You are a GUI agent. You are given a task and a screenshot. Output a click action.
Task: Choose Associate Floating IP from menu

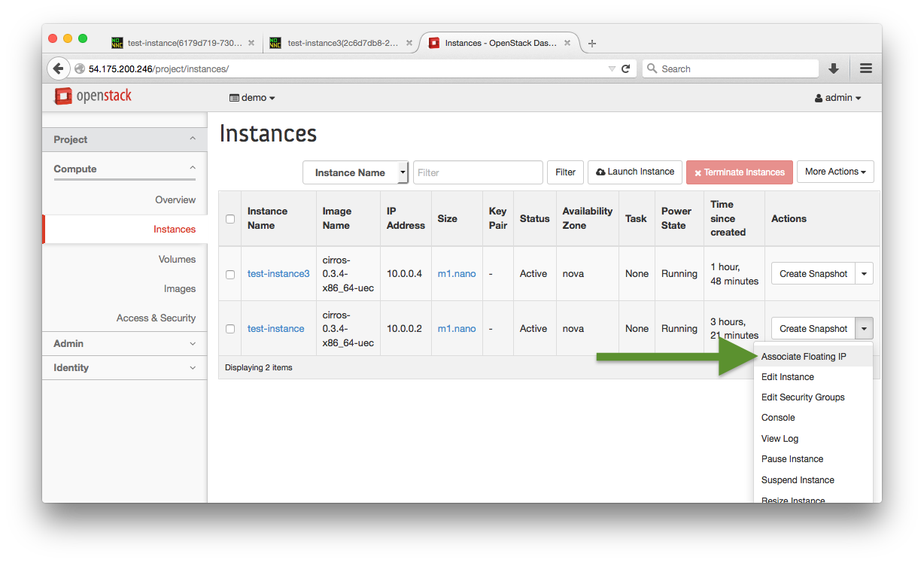(x=803, y=357)
